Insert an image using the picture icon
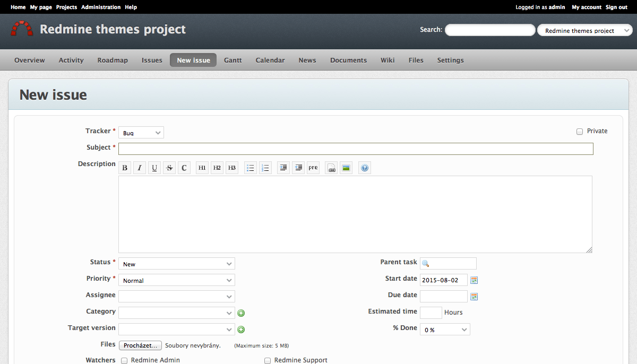The width and height of the screenshot is (637, 364). pyautogui.click(x=346, y=168)
